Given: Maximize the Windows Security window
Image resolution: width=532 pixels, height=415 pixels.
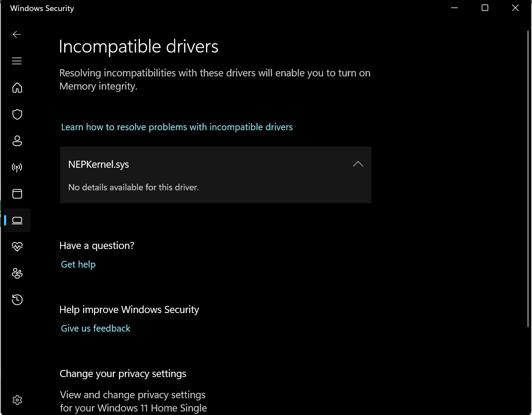Looking at the screenshot, I should point(485,8).
